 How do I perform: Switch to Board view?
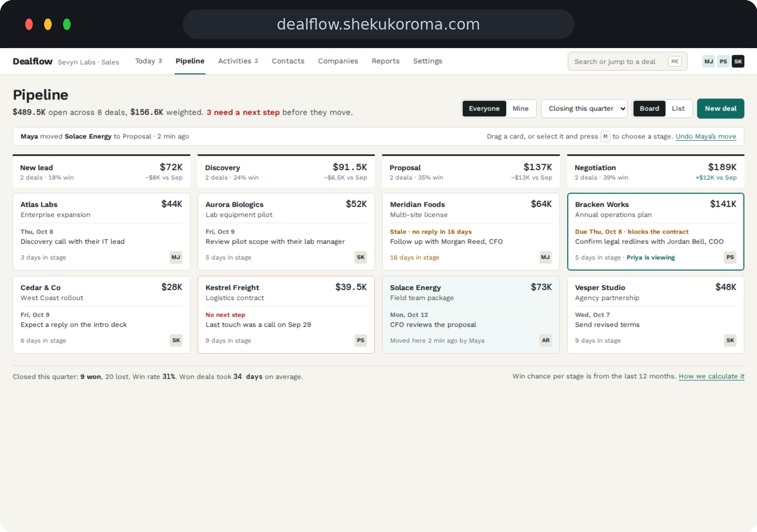(x=649, y=108)
